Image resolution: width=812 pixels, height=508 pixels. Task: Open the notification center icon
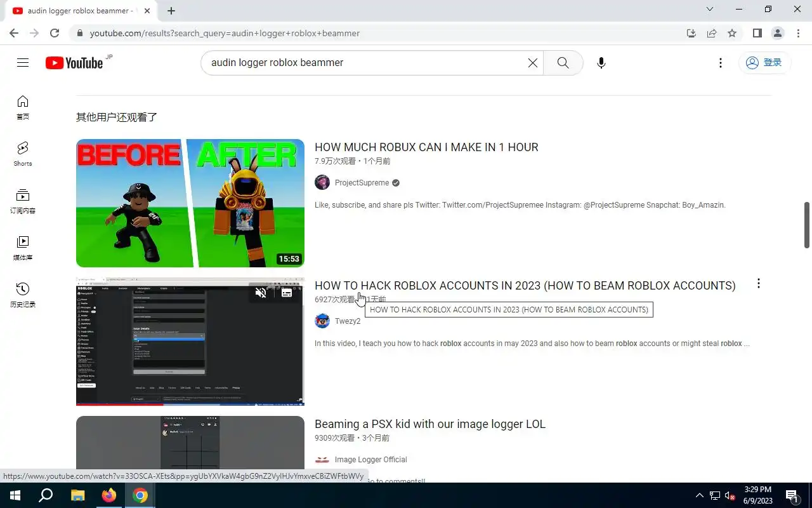point(792,495)
